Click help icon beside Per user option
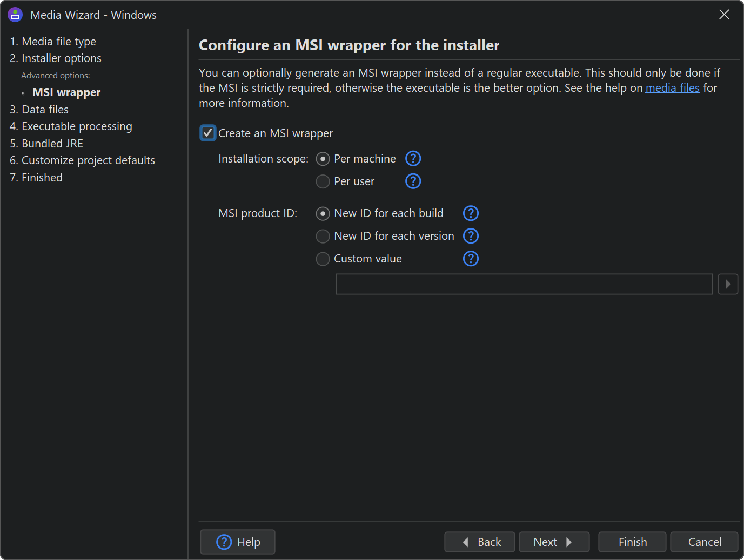This screenshot has width=744, height=560. pos(413,181)
